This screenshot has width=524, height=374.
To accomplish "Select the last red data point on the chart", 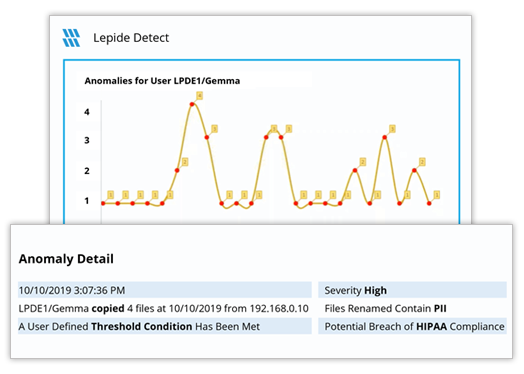I will (429, 203).
